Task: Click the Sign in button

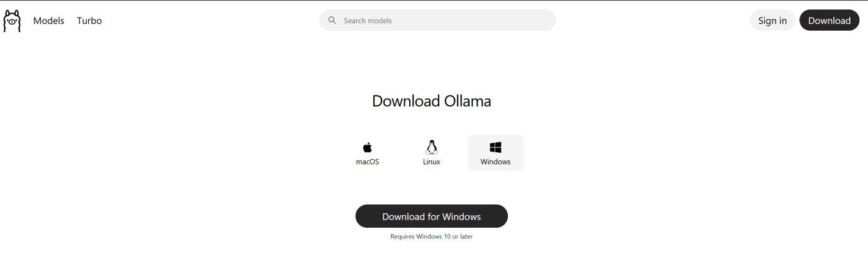Action: pos(772,20)
